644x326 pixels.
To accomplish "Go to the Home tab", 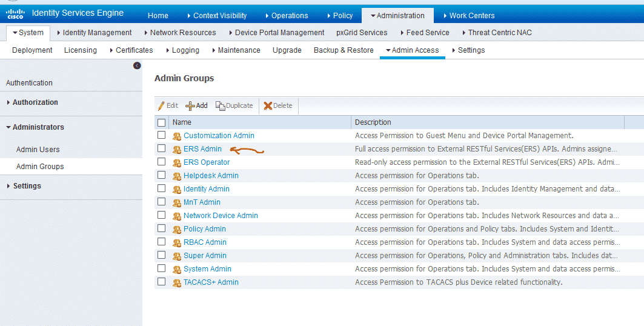I will pyautogui.click(x=158, y=16).
